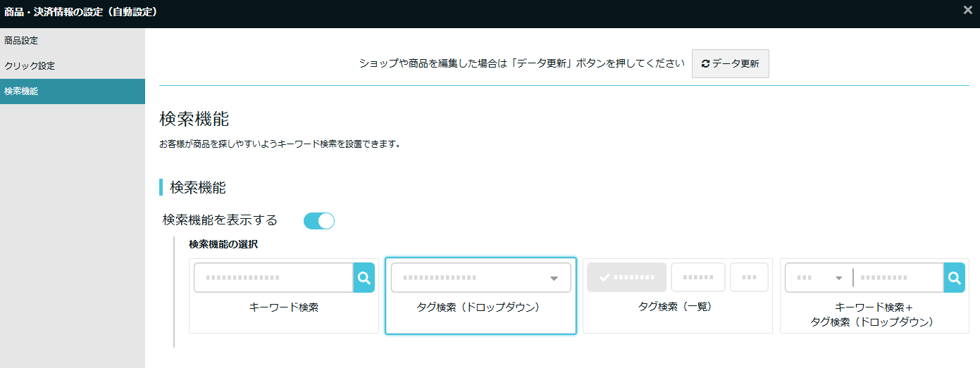Choose キーワード検索＋タグ検索（ドロップダウン） option card
The height and width of the screenshot is (368, 980).
(x=874, y=296)
